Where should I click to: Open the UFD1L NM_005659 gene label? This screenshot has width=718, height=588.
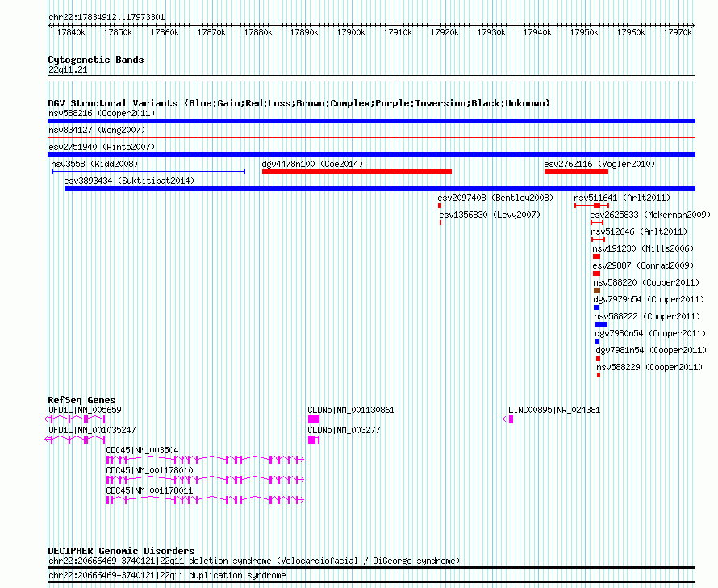pos(85,410)
